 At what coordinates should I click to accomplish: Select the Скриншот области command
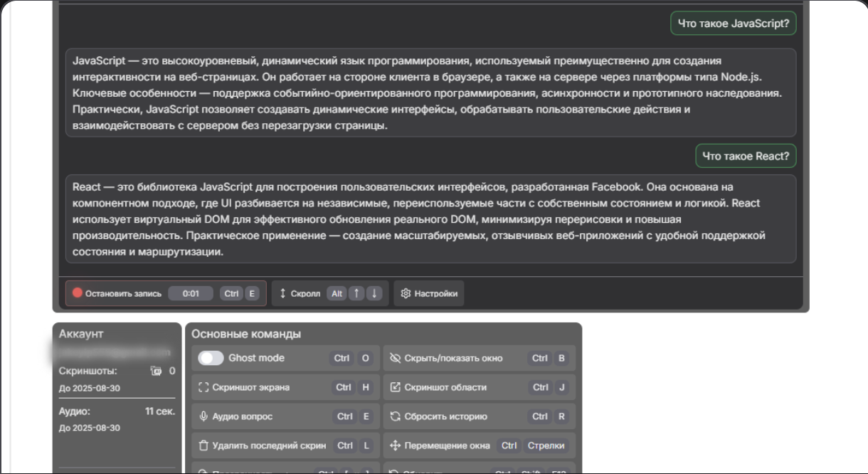pyautogui.click(x=480, y=387)
